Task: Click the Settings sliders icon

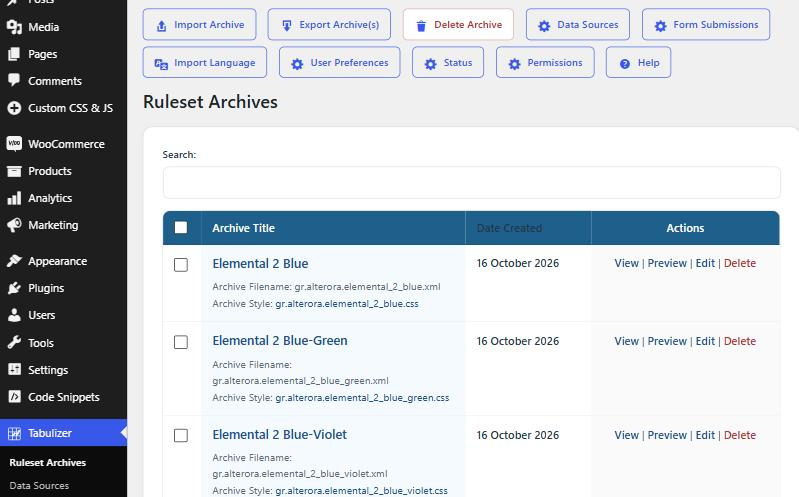Action: click(x=14, y=370)
